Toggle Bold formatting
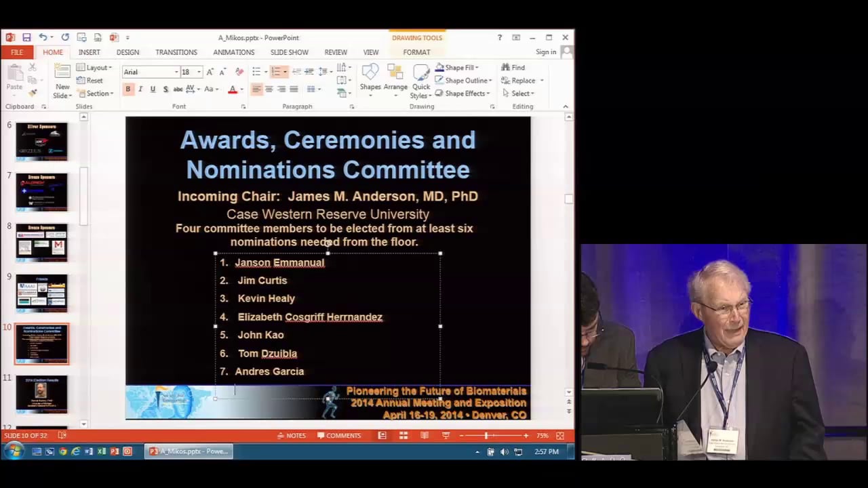Viewport: 868px width, 488px height. [127, 89]
